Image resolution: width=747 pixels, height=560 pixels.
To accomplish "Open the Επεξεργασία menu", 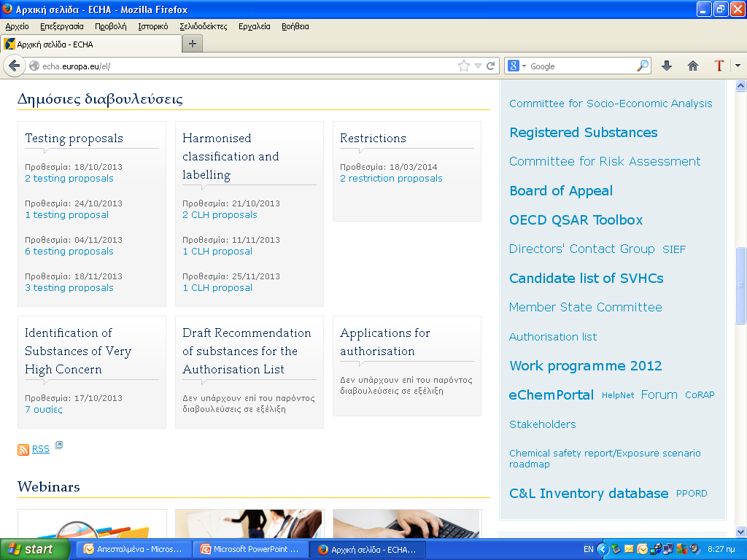I will pos(62,27).
